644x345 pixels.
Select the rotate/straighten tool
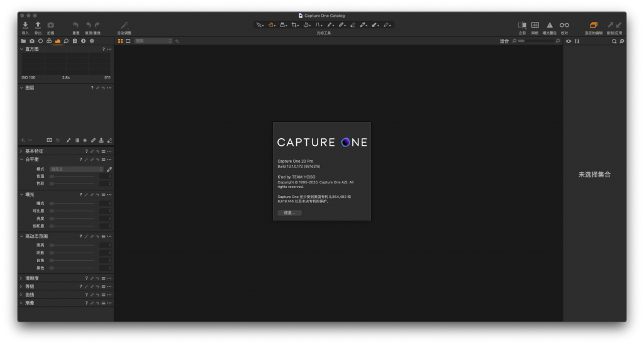click(x=306, y=25)
